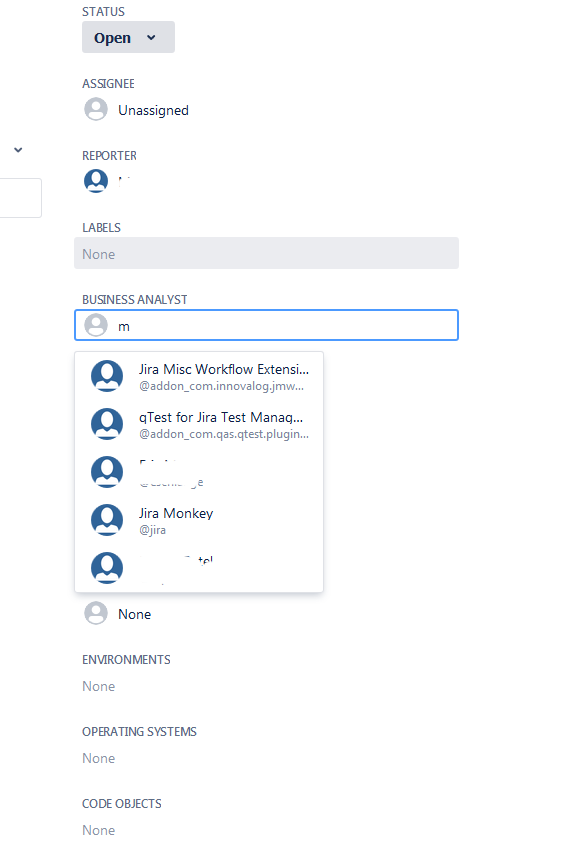Click avatar of Jira Misc Workflow Extensions user
Image resolution: width=588 pixels, height=856 pixels.
(x=107, y=376)
